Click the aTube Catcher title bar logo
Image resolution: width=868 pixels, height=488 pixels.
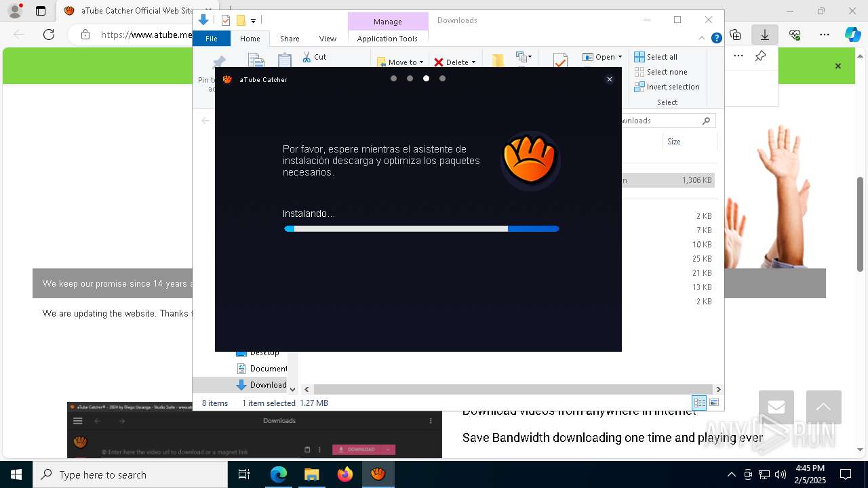tap(227, 79)
